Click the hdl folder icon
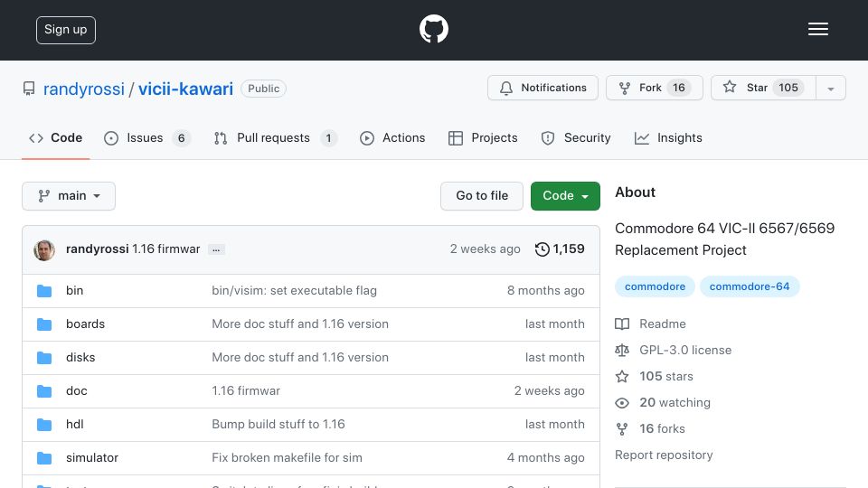Viewport: 868px width, 488px height. [x=44, y=425]
